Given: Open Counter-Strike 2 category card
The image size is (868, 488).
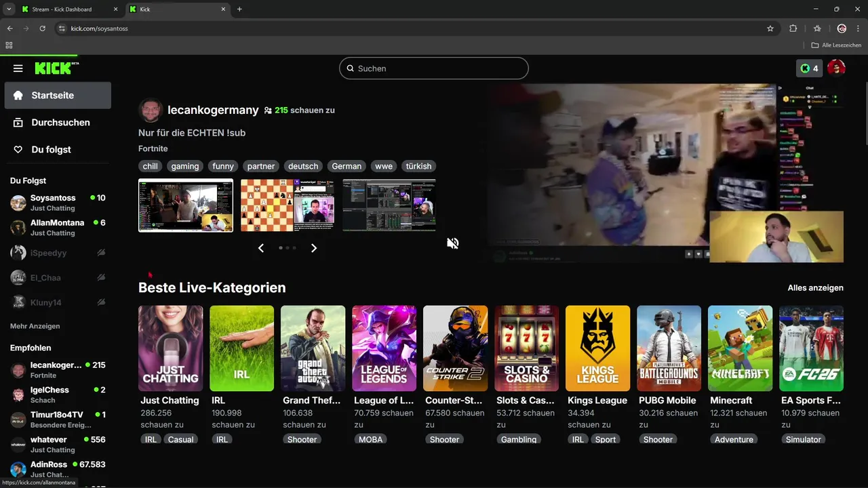Looking at the screenshot, I should tap(455, 348).
